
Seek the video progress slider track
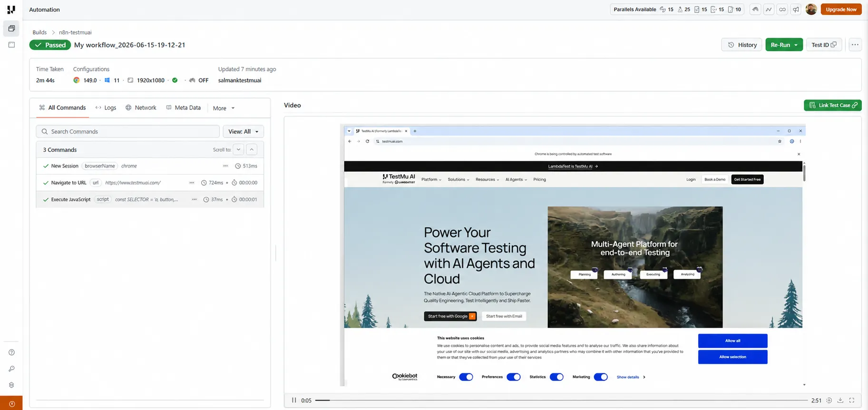tap(561, 400)
